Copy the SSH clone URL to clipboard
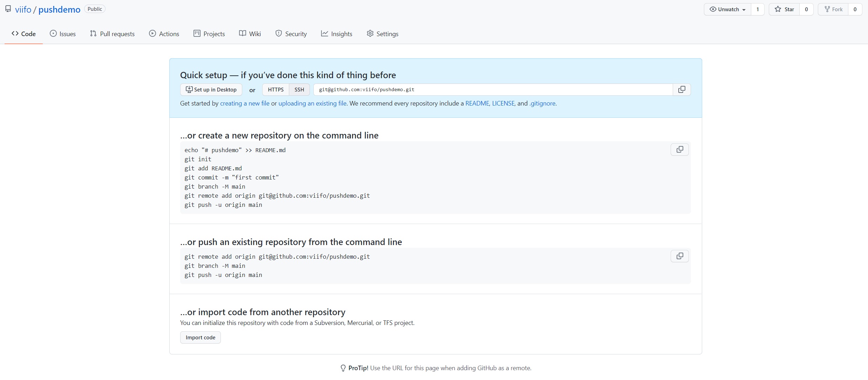 [681, 90]
